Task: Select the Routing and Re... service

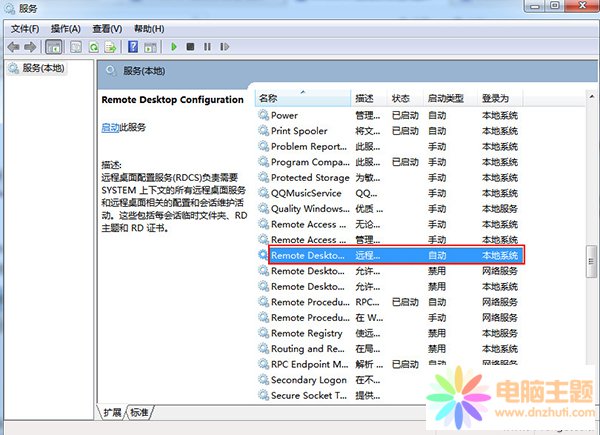Action: [388, 349]
